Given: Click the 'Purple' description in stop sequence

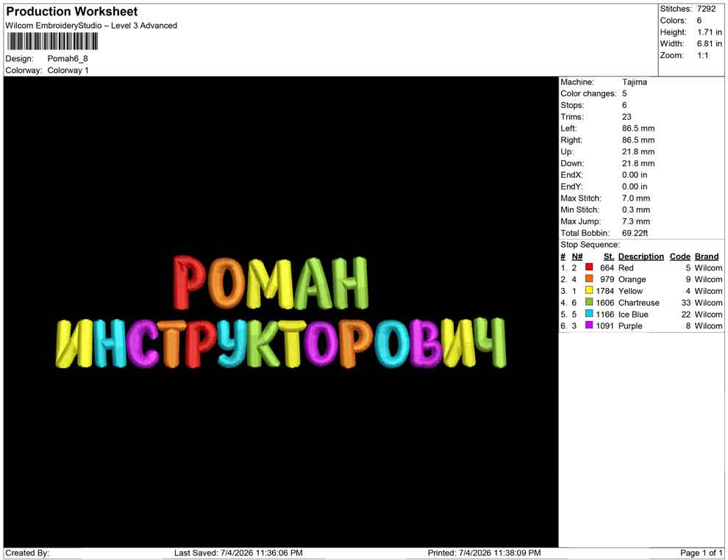Looking at the screenshot, I should click(x=630, y=326).
